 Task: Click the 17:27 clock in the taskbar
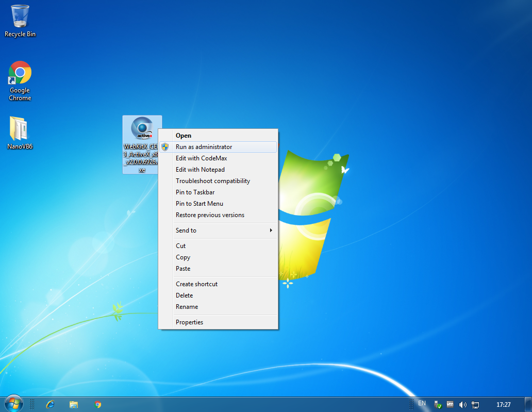click(x=503, y=405)
